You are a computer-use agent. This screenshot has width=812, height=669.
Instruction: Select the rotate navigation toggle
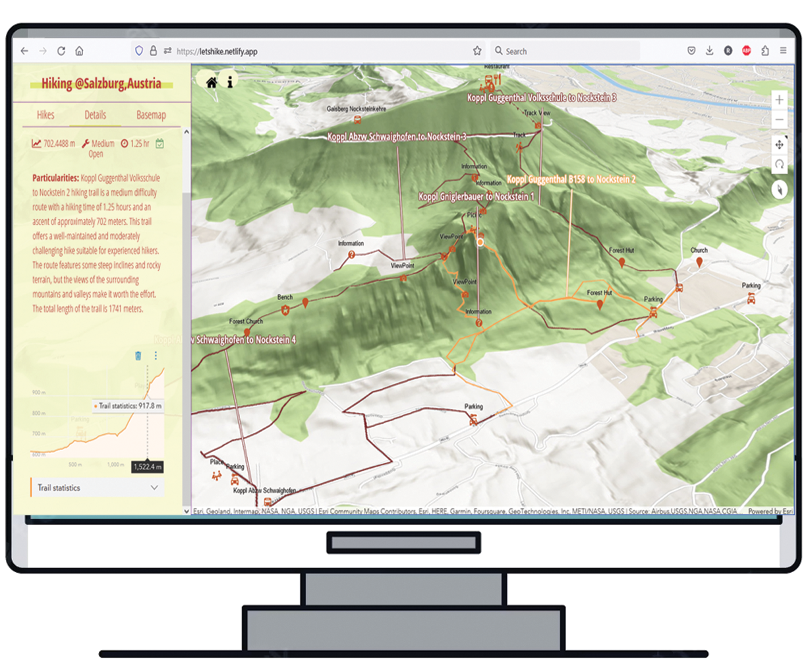[x=779, y=165]
